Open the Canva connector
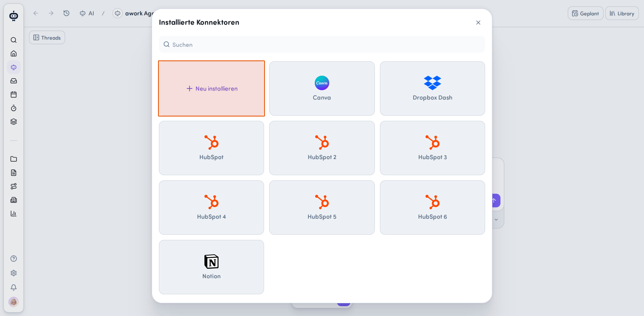 point(322,88)
